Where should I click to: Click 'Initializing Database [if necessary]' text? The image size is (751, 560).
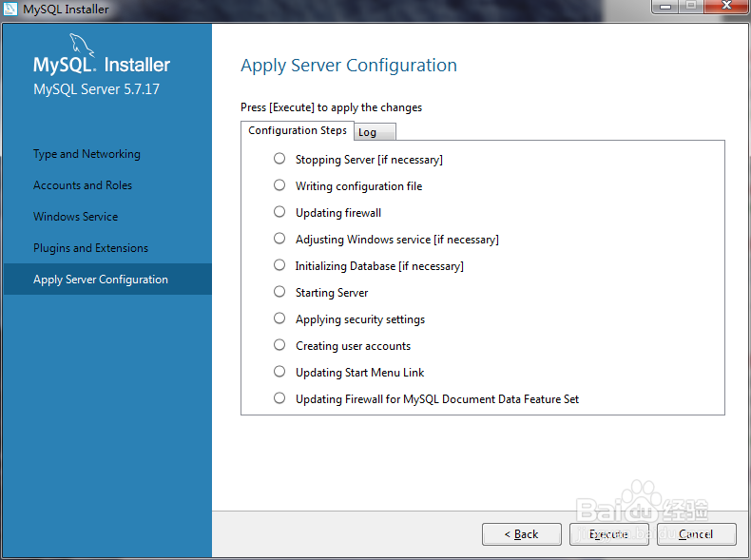point(379,266)
